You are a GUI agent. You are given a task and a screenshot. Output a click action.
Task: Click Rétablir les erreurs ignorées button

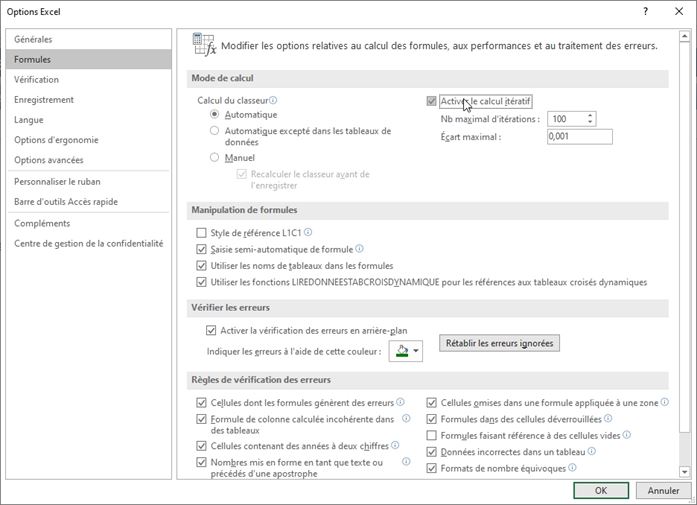[500, 343]
